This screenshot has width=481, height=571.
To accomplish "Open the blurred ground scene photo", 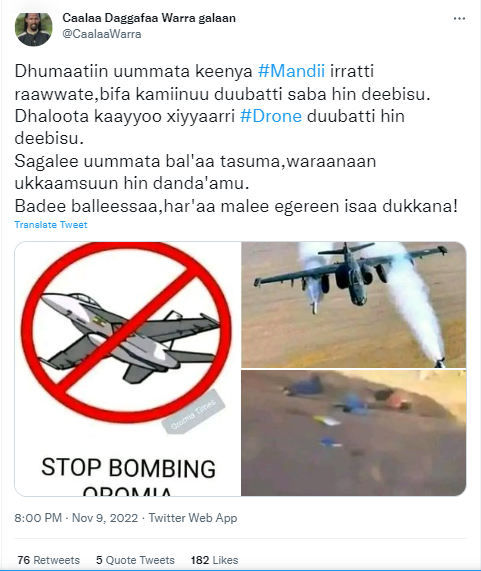I will pos(354,433).
